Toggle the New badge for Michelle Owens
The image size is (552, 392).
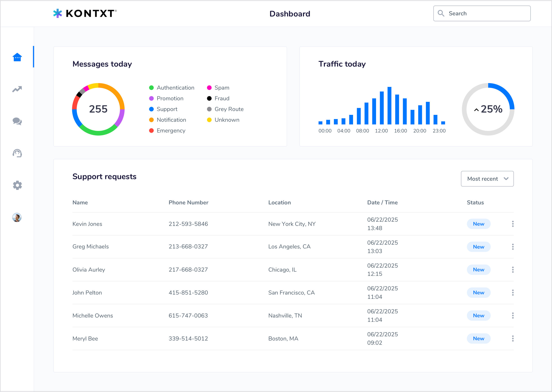point(478,315)
